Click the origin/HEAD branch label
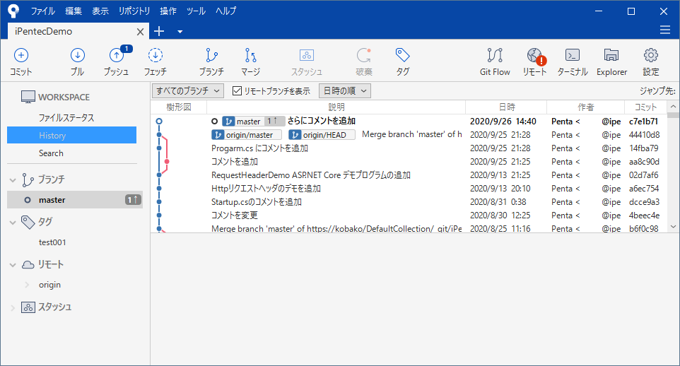 point(322,135)
